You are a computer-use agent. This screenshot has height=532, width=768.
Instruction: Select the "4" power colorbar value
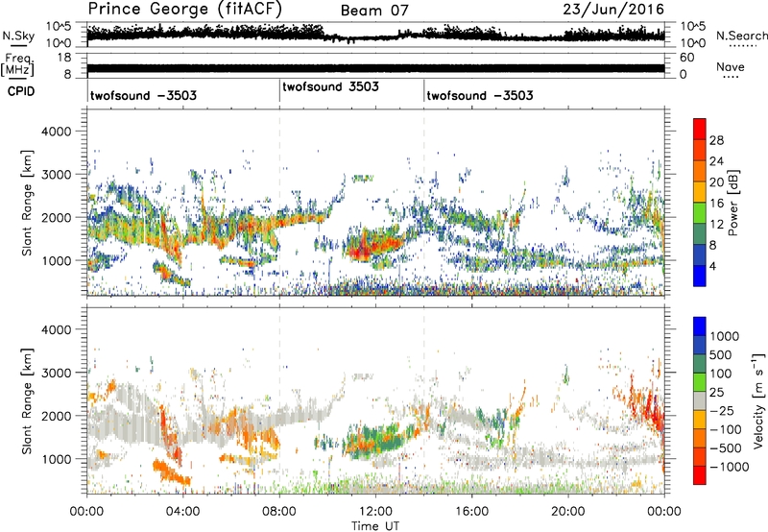point(712,267)
